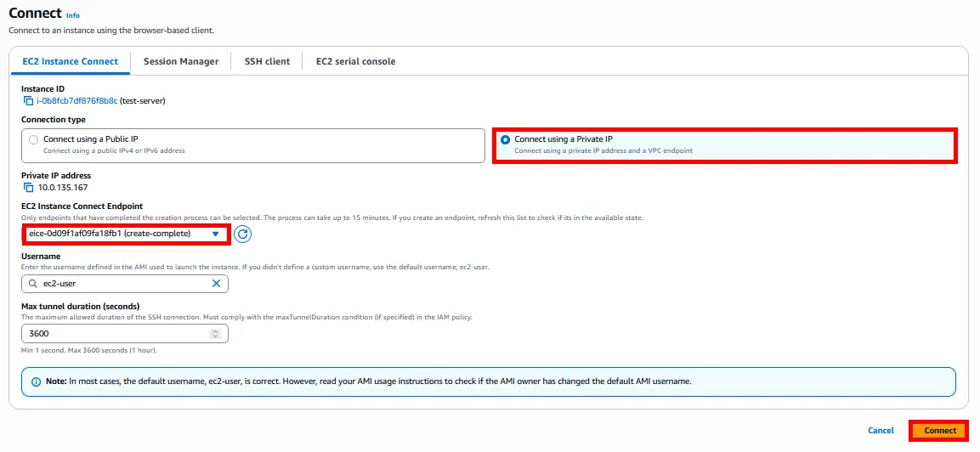Copy the instance ID with the copy icon
980x452 pixels.
point(28,100)
